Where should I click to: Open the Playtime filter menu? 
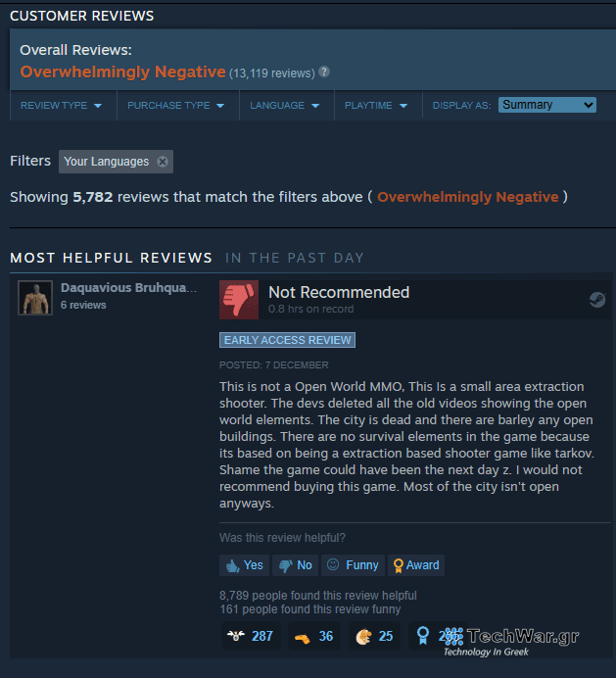point(376,106)
